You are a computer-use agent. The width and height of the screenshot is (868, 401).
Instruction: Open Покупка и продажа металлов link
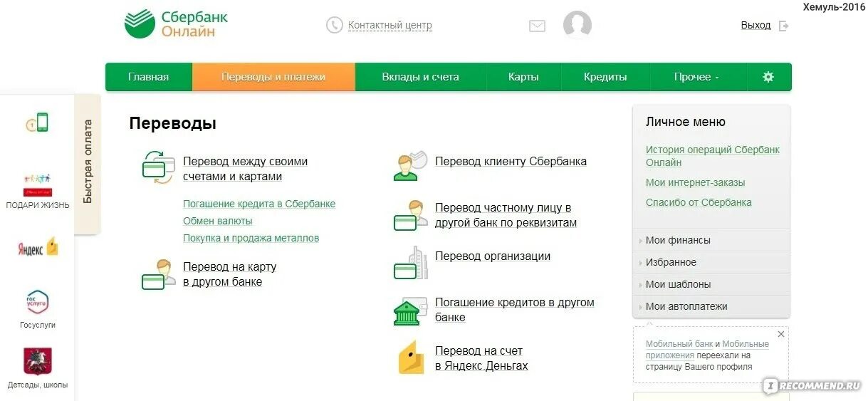251,238
